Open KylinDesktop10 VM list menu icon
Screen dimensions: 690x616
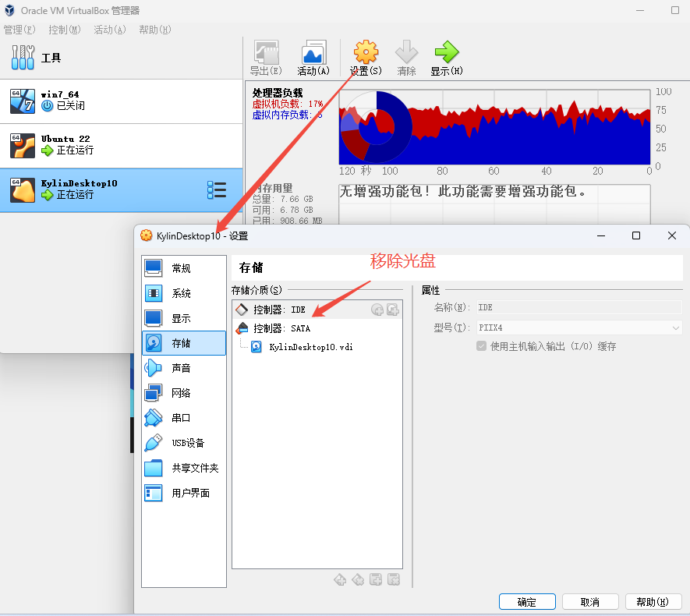coord(217,190)
